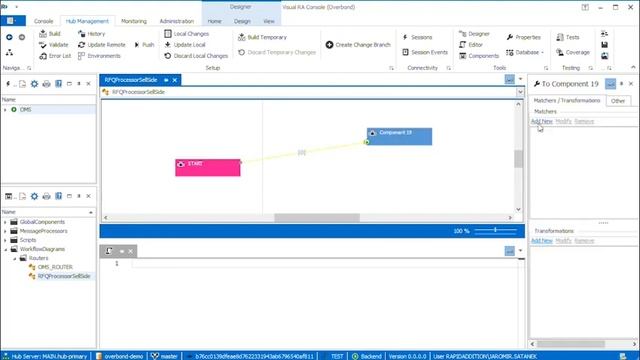Click the printer icon in the project tree panel toolbar
The width and height of the screenshot is (640, 360).
pyautogui.click(x=47, y=196)
